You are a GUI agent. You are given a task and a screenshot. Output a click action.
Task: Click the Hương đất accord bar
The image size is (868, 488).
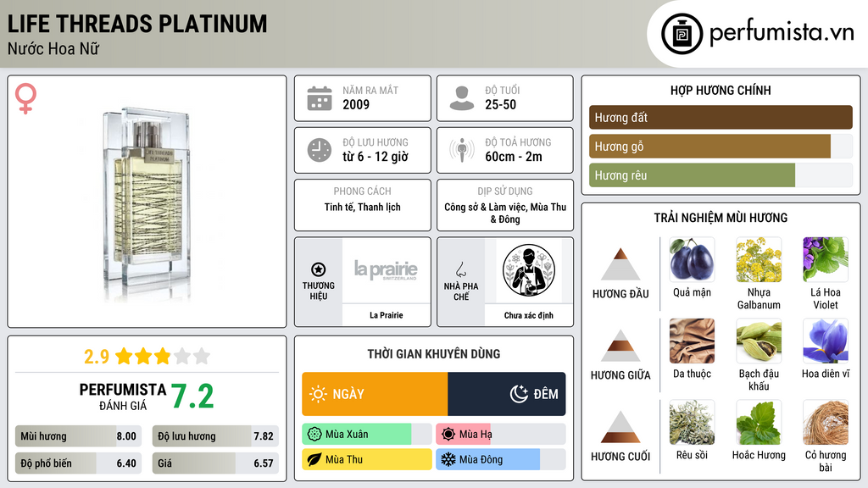click(x=721, y=117)
